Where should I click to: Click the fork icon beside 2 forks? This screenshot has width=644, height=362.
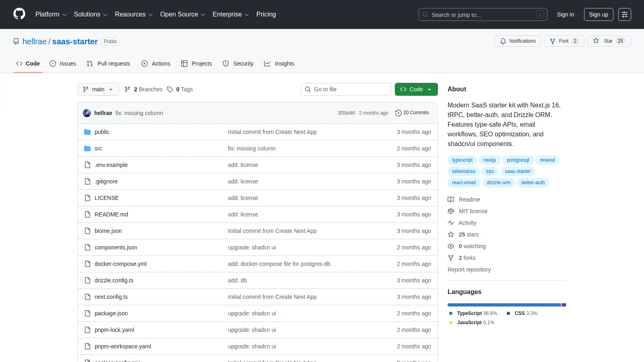pos(451,258)
